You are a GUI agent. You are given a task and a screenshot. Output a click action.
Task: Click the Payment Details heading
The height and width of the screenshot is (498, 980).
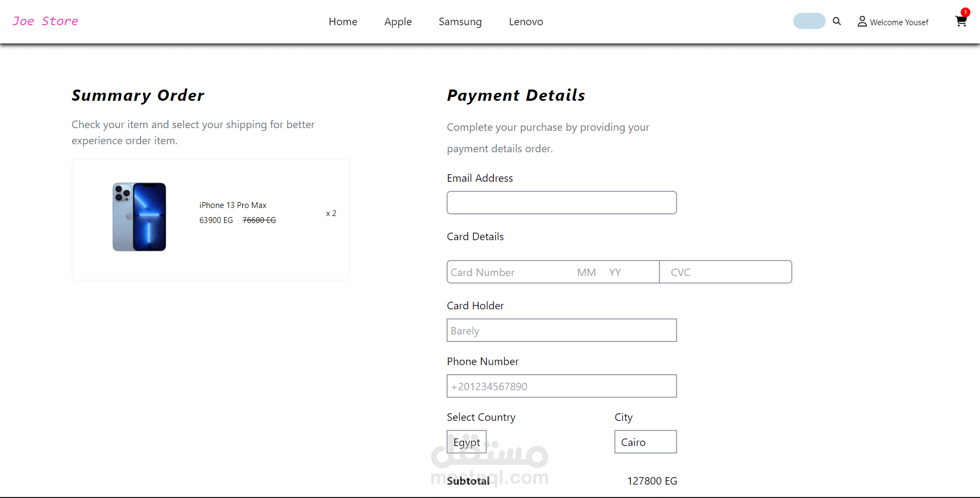[x=516, y=95]
